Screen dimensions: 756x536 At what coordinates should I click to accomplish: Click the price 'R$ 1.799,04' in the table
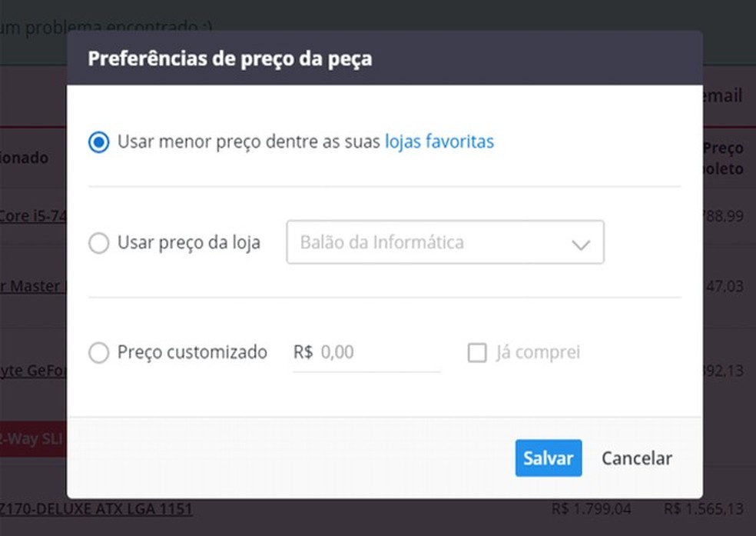592,508
